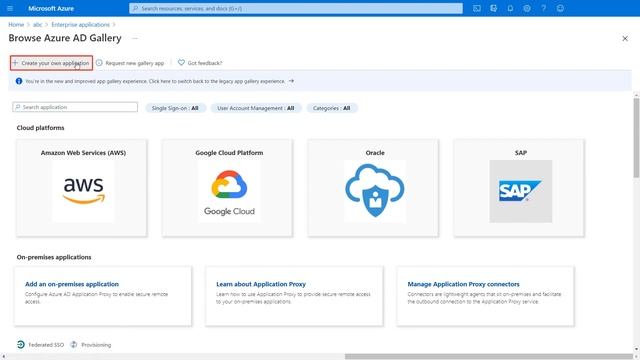Select the SAP tile
Screen dimensions: 640x360
pos(519,188)
